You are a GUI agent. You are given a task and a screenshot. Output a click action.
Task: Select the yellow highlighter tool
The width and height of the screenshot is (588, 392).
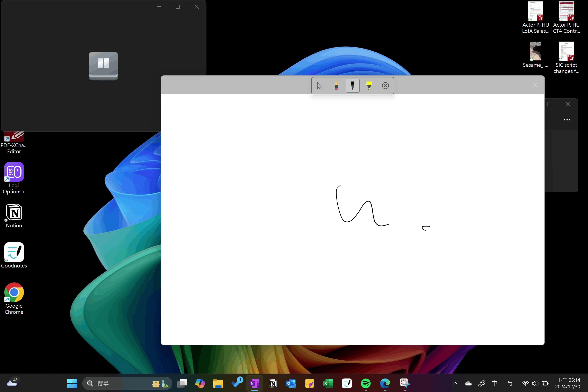369,86
